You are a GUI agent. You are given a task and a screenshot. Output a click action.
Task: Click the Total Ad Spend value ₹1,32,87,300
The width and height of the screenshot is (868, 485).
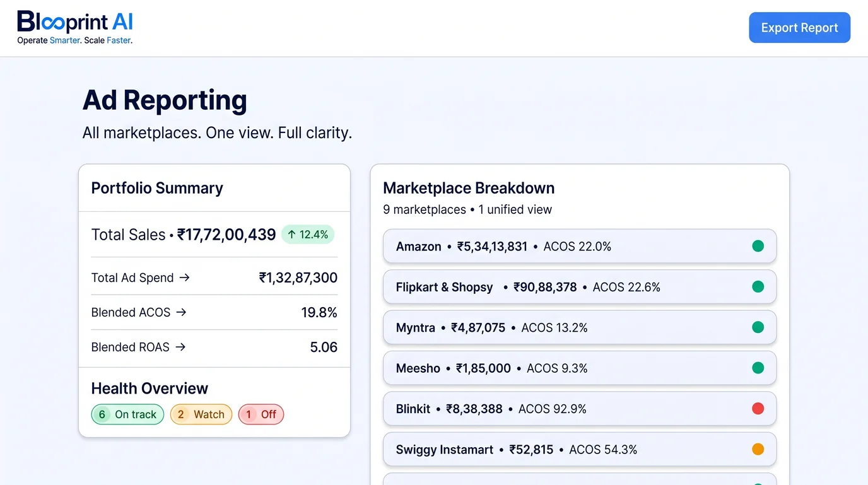(x=298, y=278)
